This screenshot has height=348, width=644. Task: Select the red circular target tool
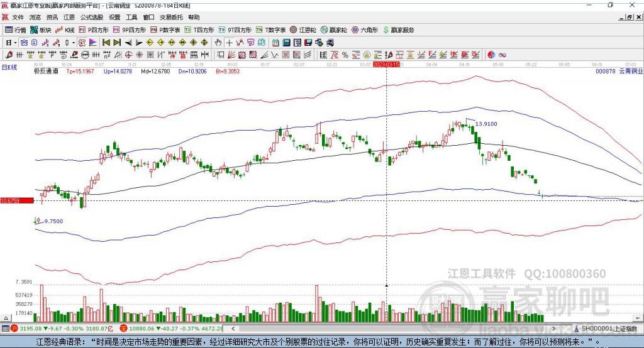tap(128, 55)
